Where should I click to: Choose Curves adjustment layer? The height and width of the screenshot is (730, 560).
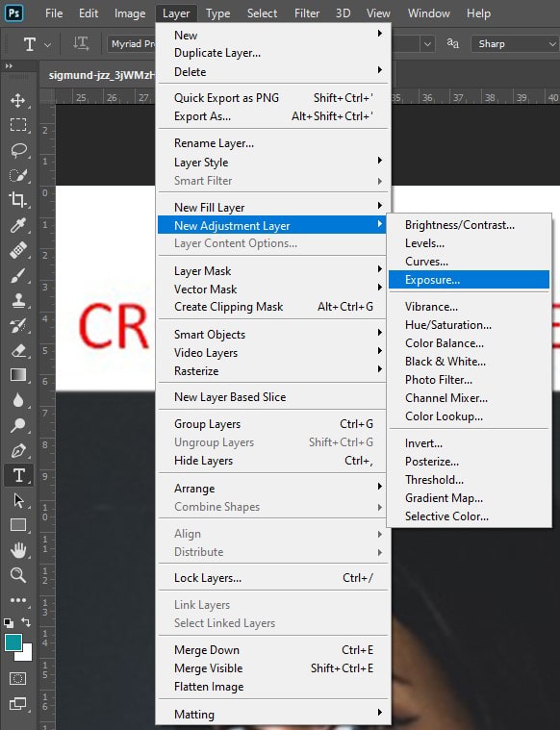[x=470, y=262]
